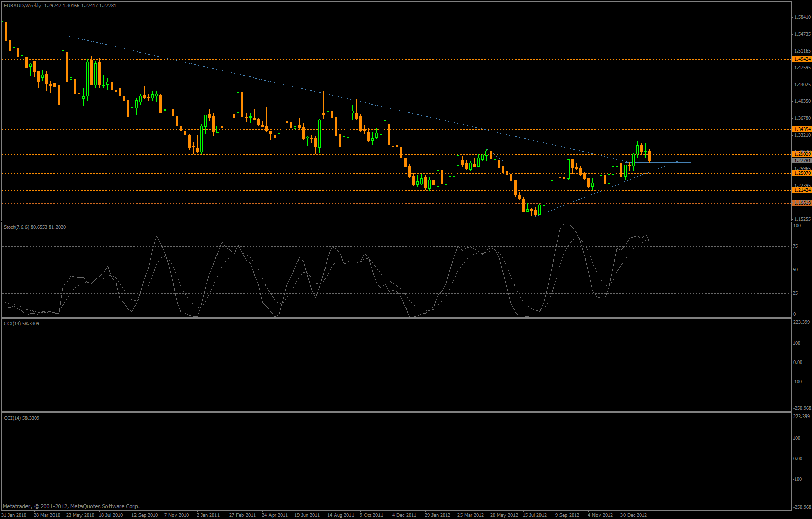Click the 20 May 2012 date label
The image size is (812, 519).
pyautogui.click(x=504, y=515)
